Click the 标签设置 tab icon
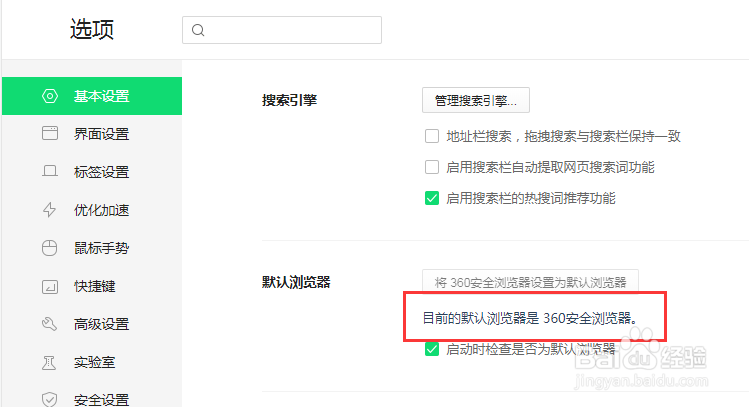The height and width of the screenshot is (407, 749). coord(50,171)
